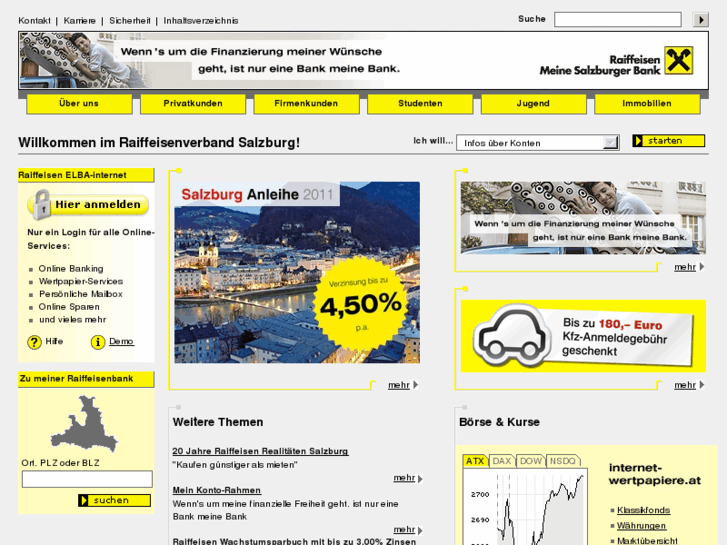Click the Hilfe label text
The width and height of the screenshot is (727, 545).
point(54,341)
